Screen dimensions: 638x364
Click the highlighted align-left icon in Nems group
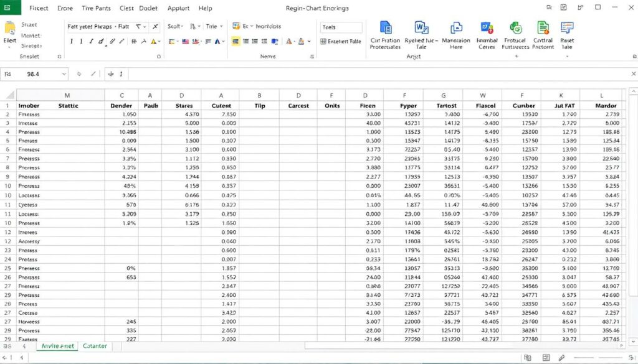(x=236, y=42)
